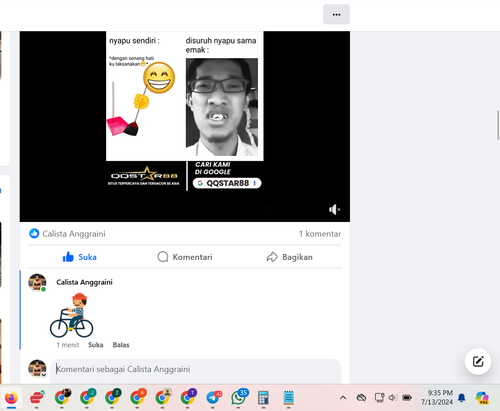Open the three-dot post options menu
The width and height of the screenshot is (500, 411).
click(x=336, y=14)
